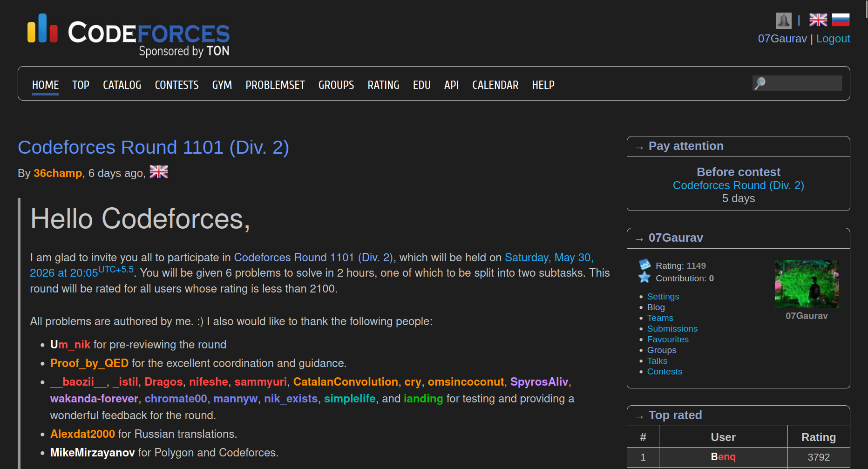
Task: Open author 36champ's profile
Action: coord(58,173)
